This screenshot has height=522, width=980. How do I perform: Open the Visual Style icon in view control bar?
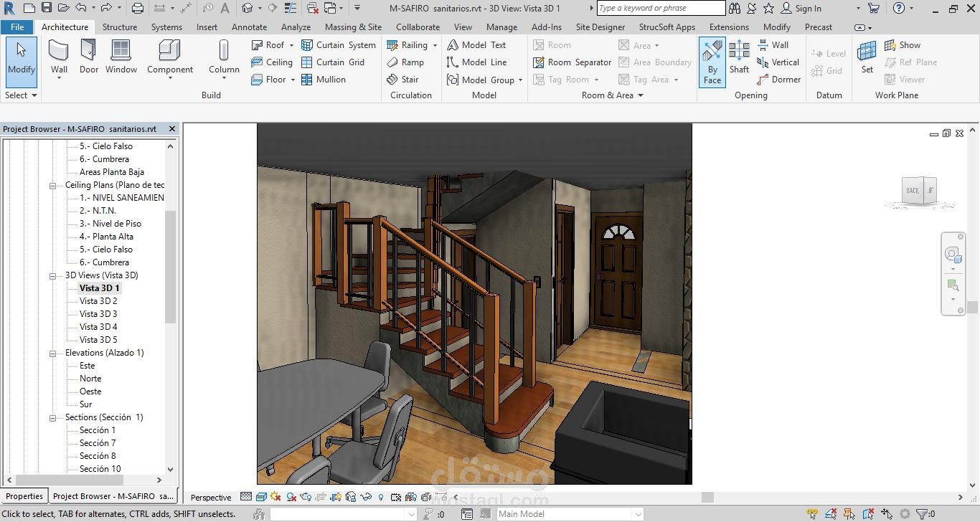[261, 497]
